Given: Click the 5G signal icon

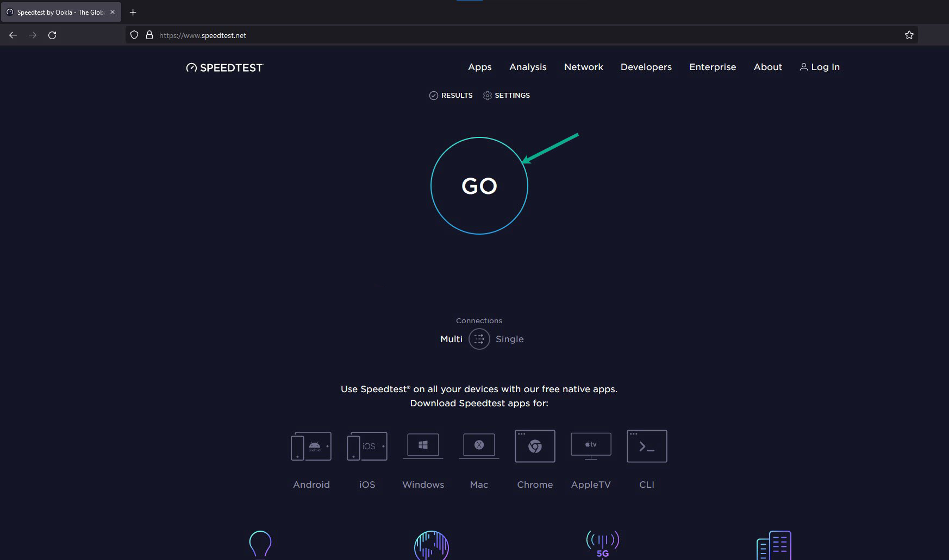Looking at the screenshot, I should click(602, 545).
